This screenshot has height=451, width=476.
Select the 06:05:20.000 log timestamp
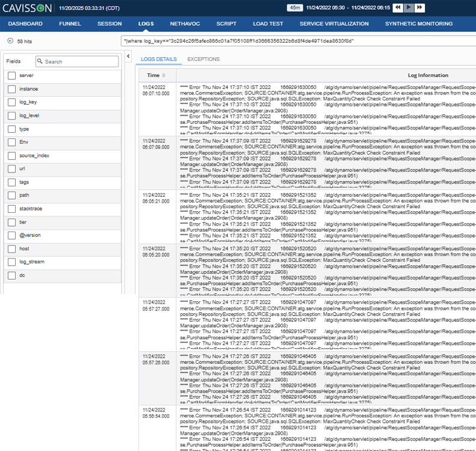(x=156, y=252)
